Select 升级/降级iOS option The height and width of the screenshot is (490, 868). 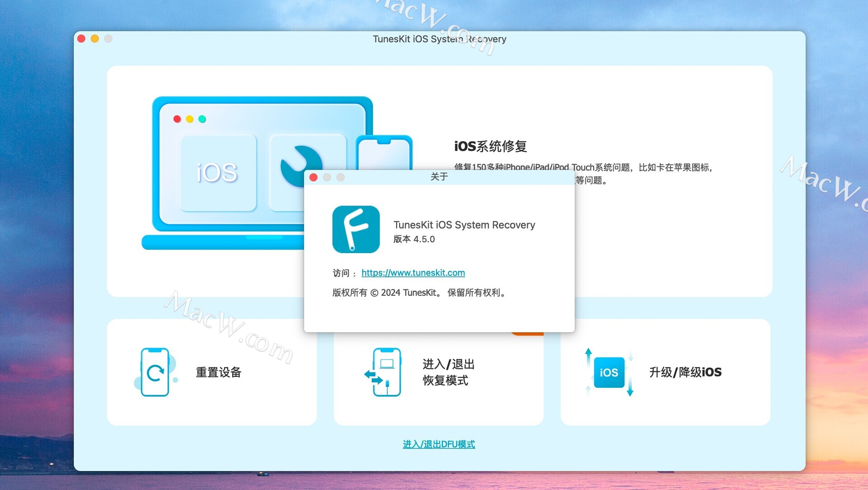pyautogui.click(x=685, y=372)
